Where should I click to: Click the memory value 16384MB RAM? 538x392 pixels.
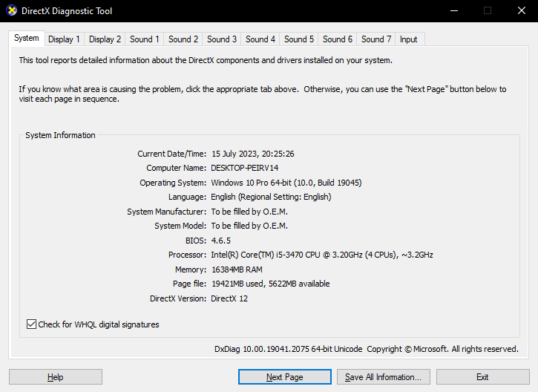click(x=237, y=269)
